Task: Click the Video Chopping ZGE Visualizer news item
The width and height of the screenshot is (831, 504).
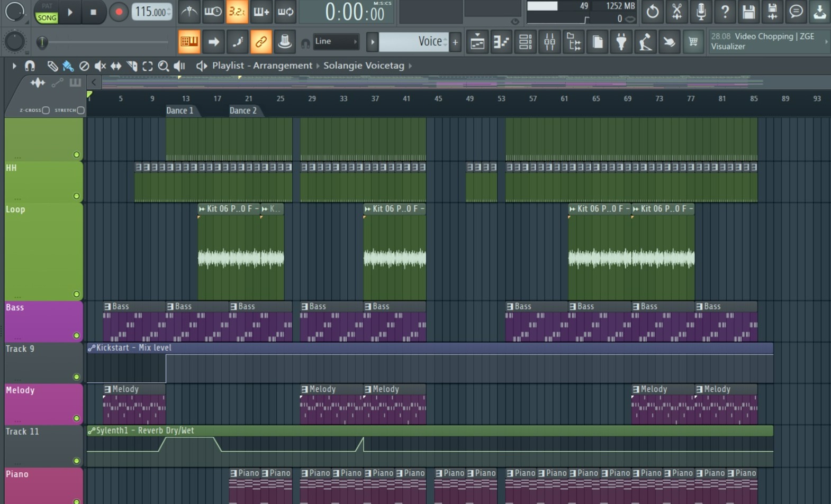Action: pyautogui.click(x=769, y=41)
